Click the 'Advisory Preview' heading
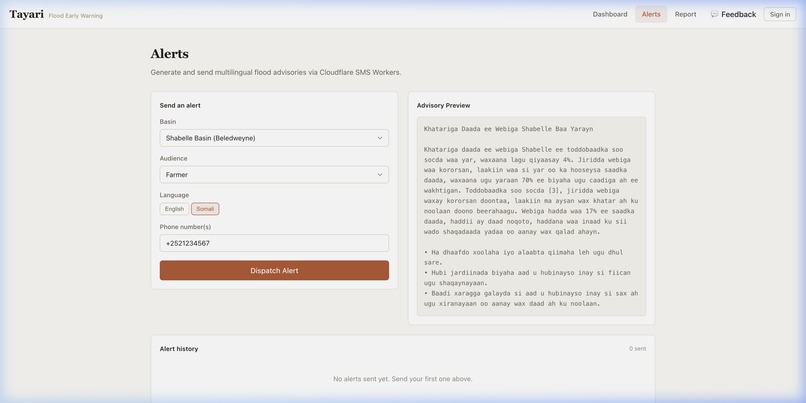Viewport: 806px width, 403px height. coord(443,105)
